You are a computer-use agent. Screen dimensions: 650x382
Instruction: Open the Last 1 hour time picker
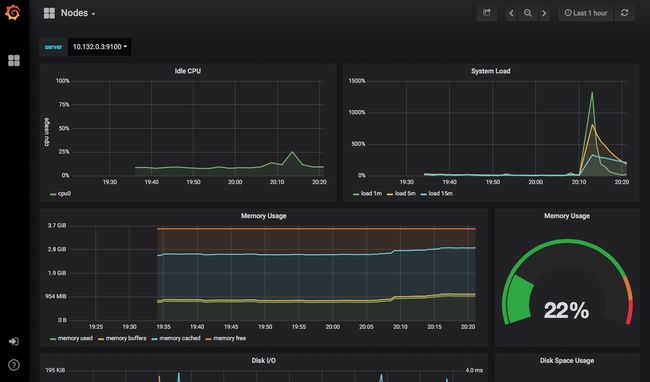(586, 13)
